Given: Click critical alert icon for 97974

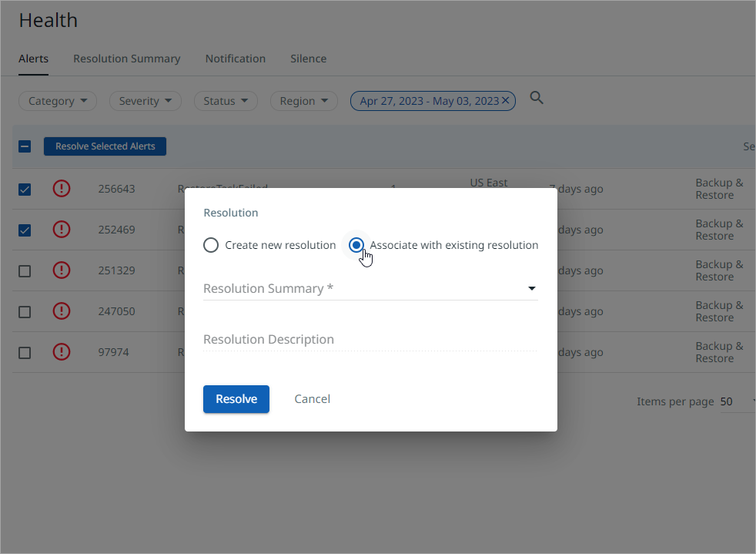Looking at the screenshot, I should pyautogui.click(x=62, y=352).
